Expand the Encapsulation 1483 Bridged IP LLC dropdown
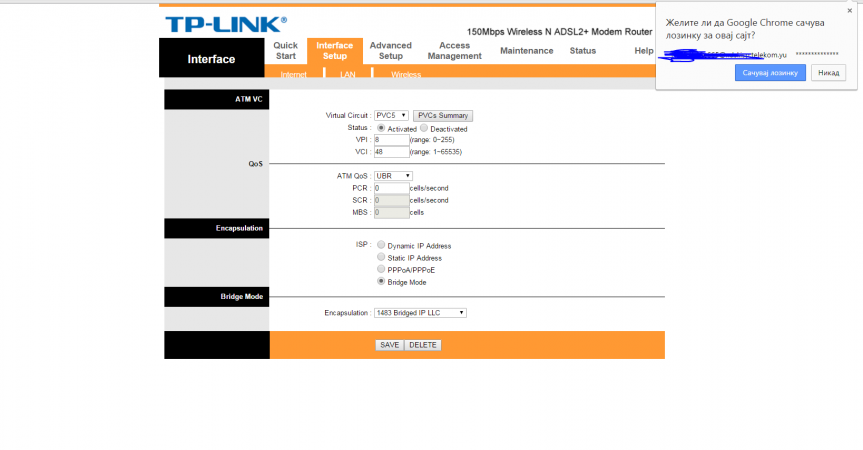Screen dimensions: 863x450 pyautogui.click(x=420, y=313)
